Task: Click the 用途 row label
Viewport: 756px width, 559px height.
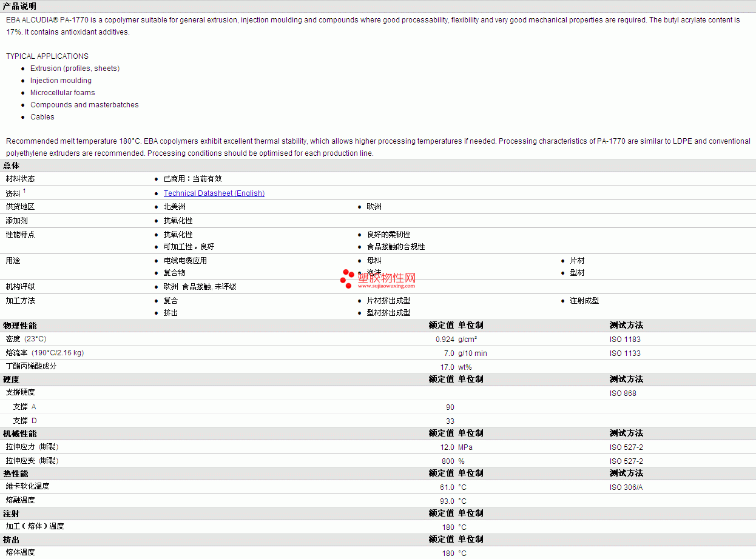Action: tap(13, 261)
